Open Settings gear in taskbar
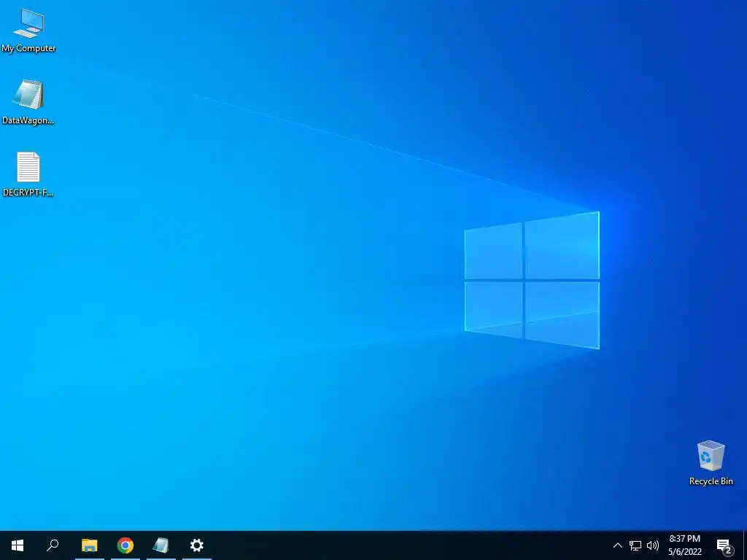 (x=197, y=545)
